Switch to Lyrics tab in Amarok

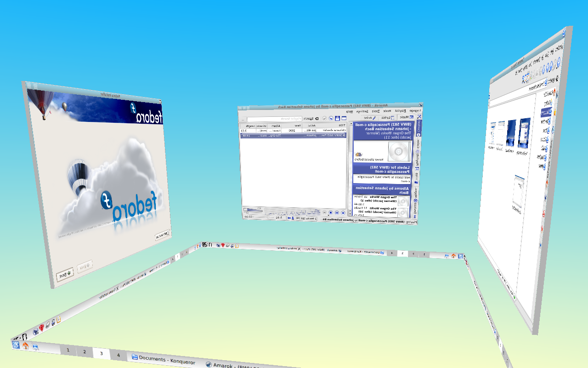click(x=388, y=117)
